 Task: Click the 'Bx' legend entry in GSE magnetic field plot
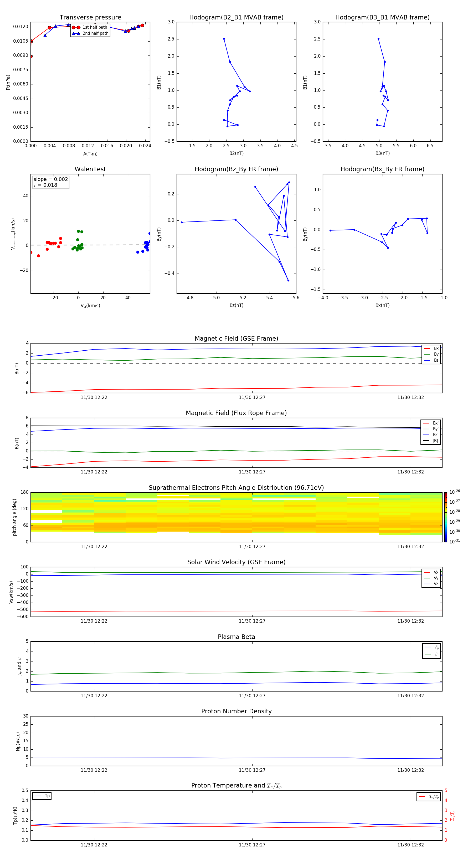coord(431,349)
